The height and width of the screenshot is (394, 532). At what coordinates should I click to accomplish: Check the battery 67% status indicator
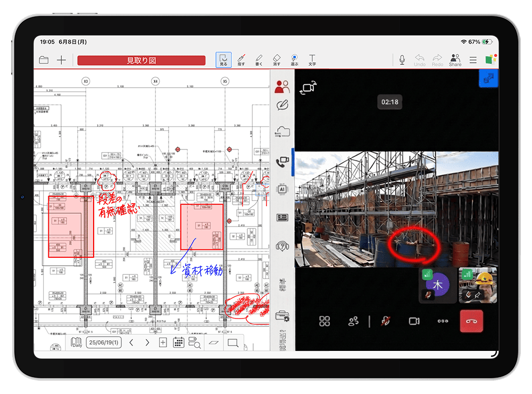480,41
